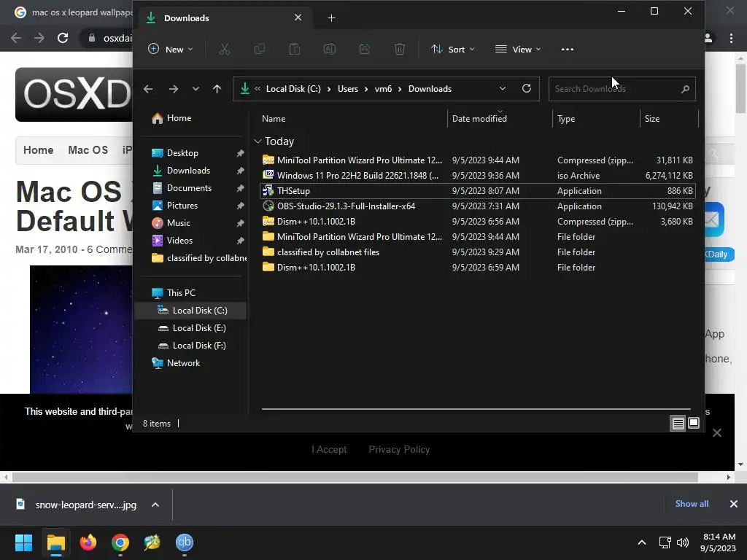Click Privacy Policy link on webpage
Viewport: 747px width, 560px height.
[399, 449]
